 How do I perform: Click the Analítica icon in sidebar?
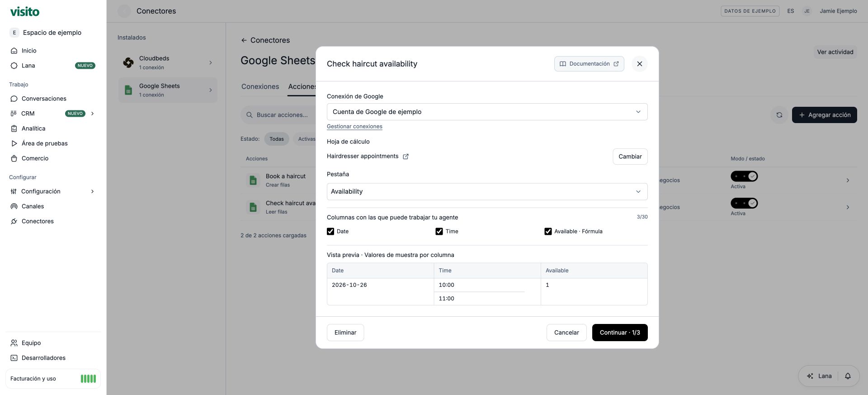click(x=14, y=128)
